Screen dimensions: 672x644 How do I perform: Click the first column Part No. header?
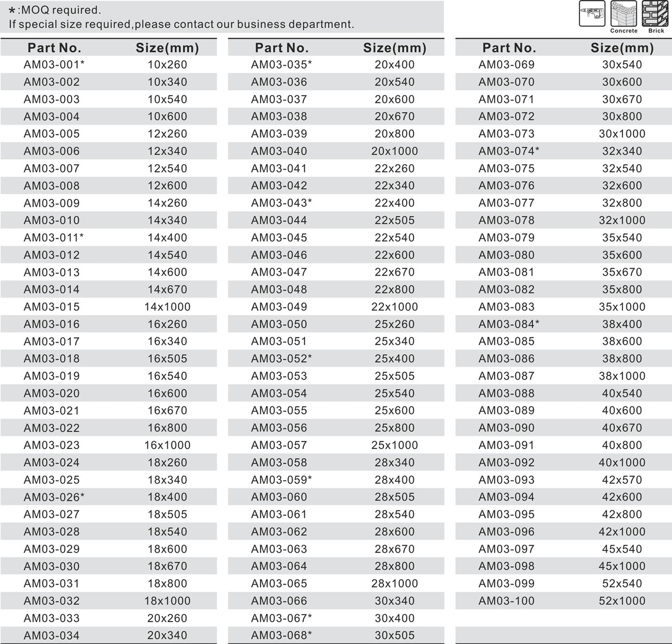[x=54, y=48]
